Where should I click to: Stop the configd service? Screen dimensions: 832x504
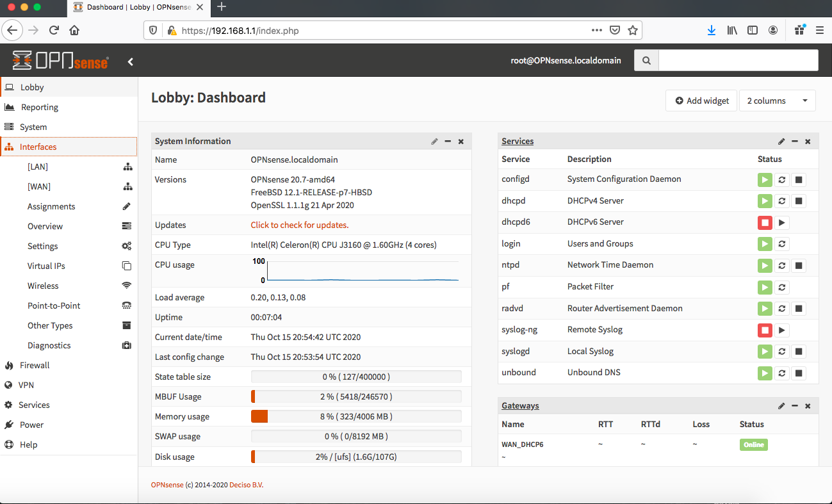799,180
